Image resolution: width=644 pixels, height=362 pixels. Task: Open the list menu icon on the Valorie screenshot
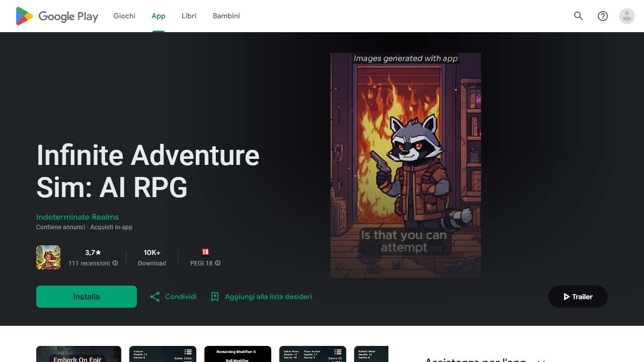pyautogui.click(x=188, y=352)
